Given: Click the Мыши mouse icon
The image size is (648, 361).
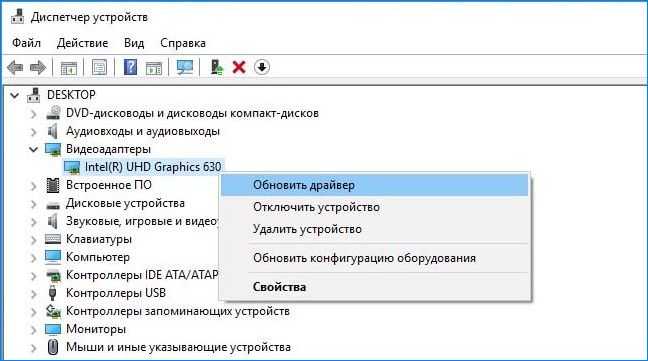Looking at the screenshot, I should (x=53, y=347).
